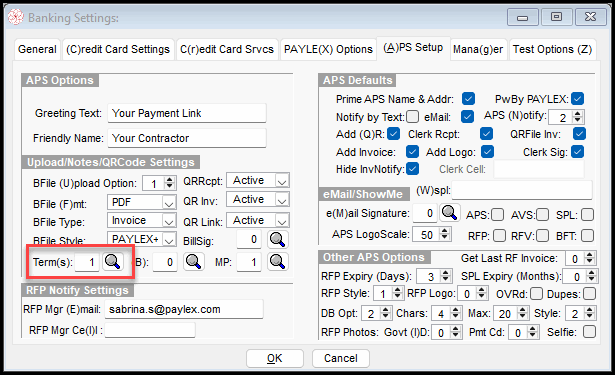Image resolution: width=615 pixels, height=375 pixels.
Task: Expand the BFile Style PAYLEX+ dropdown
Action: (x=169, y=239)
